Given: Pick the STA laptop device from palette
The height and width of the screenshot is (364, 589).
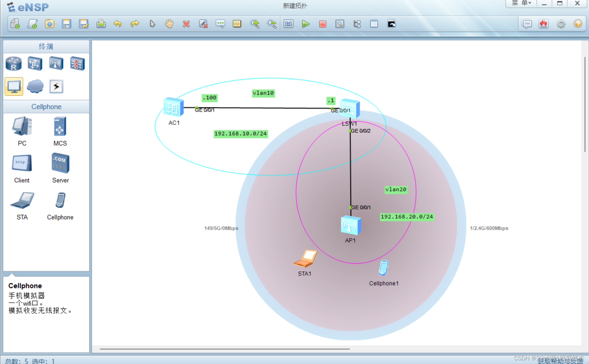Looking at the screenshot, I should 22,206.
